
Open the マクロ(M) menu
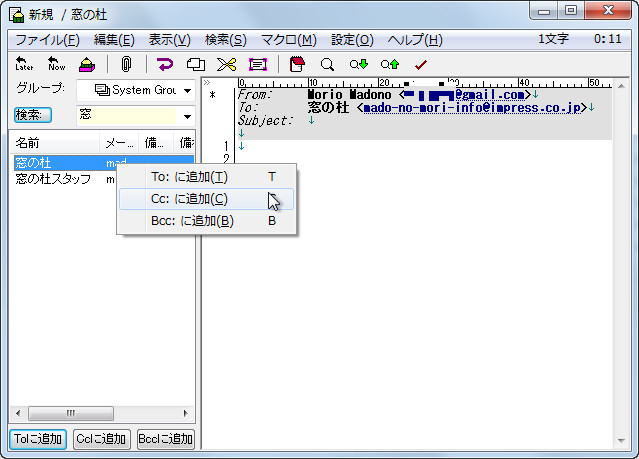point(289,40)
